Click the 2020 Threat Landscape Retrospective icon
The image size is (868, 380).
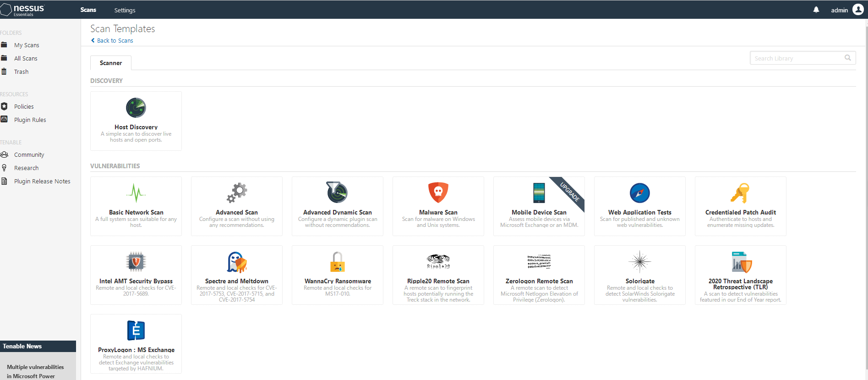click(742, 262)
